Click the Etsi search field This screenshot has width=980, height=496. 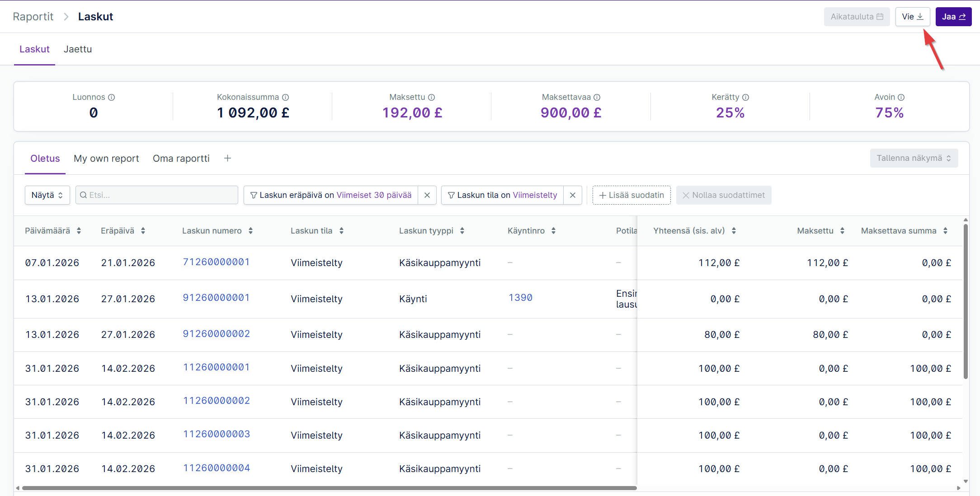[157, 195]
